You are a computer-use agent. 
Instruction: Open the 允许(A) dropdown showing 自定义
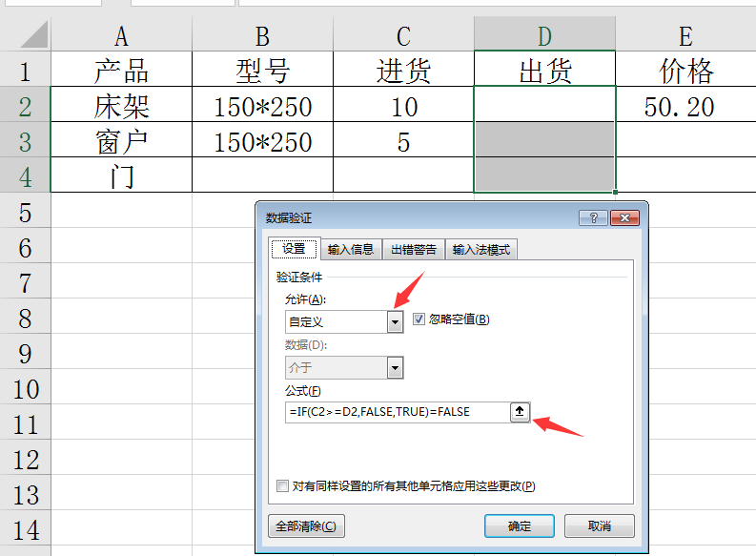tap(395, 321)
